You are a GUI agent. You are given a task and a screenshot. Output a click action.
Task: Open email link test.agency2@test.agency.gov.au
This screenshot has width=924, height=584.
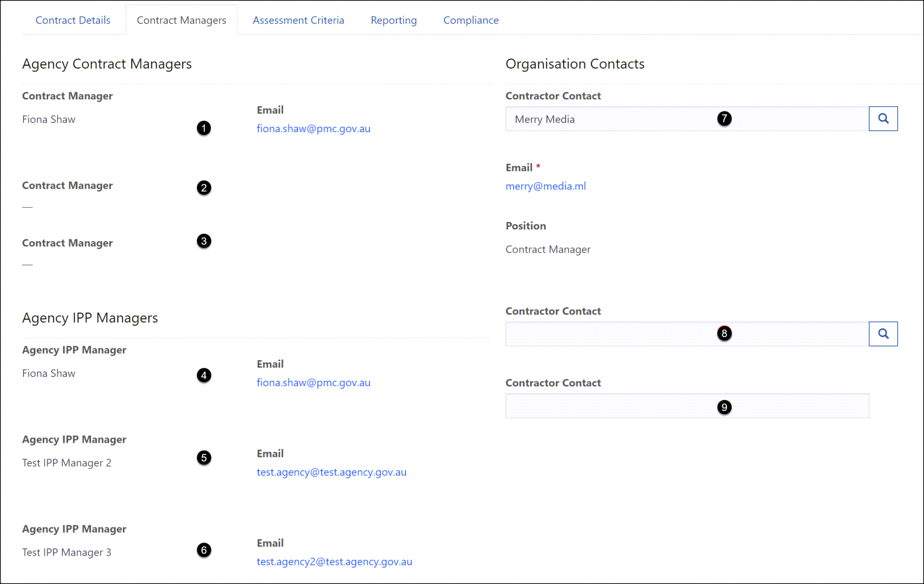(334, 561)
